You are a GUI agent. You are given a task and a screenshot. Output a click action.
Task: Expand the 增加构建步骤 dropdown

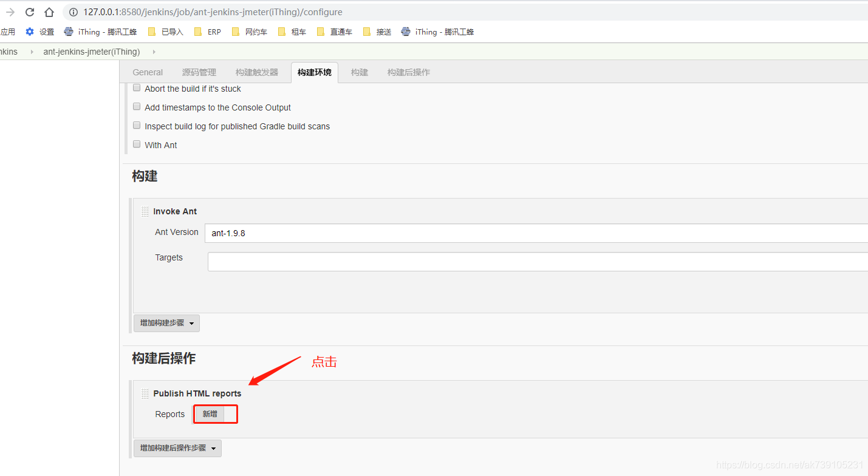tap(166, 323)
